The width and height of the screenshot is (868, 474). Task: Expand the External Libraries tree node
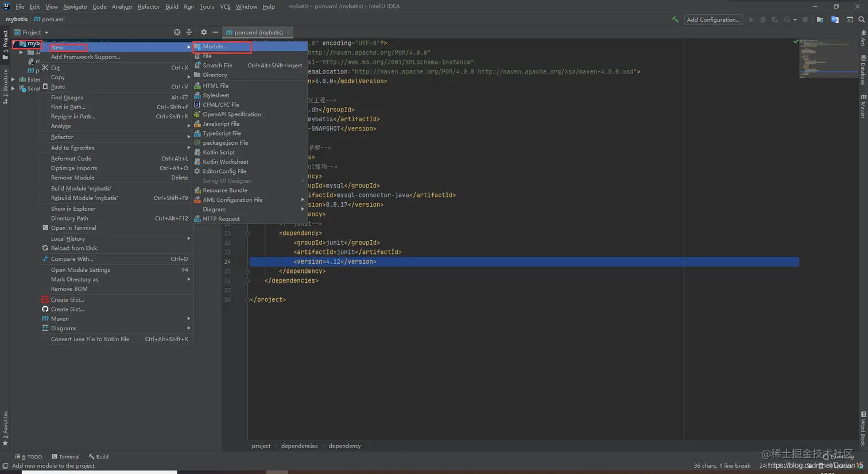click(13, 79)
